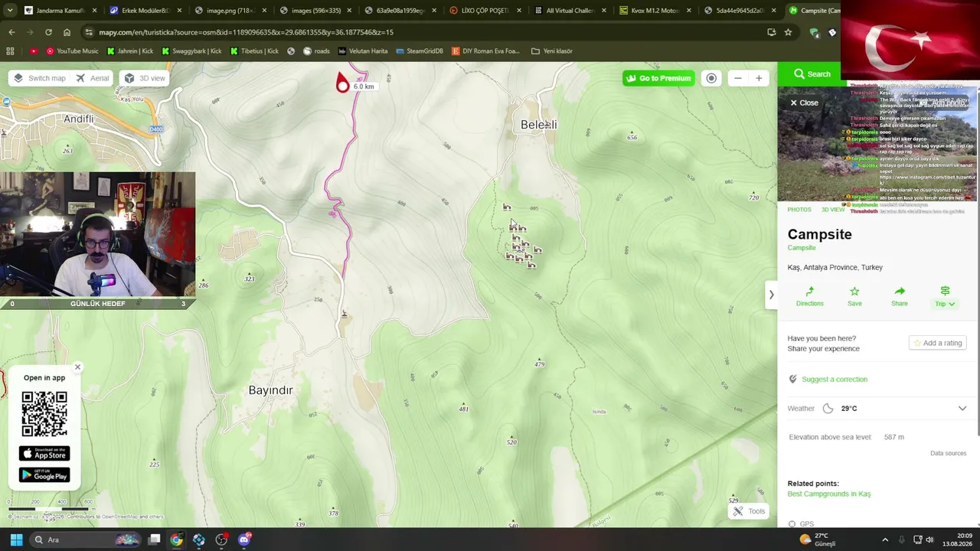The width and height of the screenshot is (980, 551).
Task: Toggle the Aerial map view
Action: pyautogui.click(x=93, y=78)
